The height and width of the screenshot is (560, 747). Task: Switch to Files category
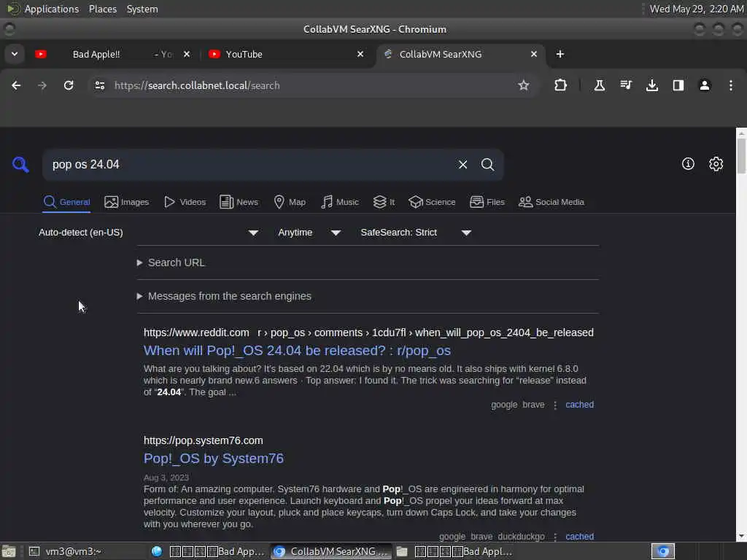(487, 202)
